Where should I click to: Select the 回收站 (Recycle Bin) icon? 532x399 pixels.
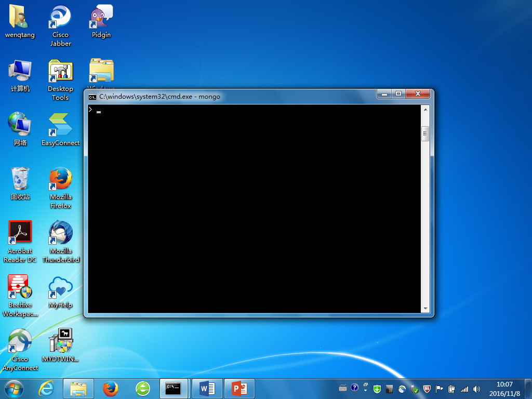tap(20, 183)
